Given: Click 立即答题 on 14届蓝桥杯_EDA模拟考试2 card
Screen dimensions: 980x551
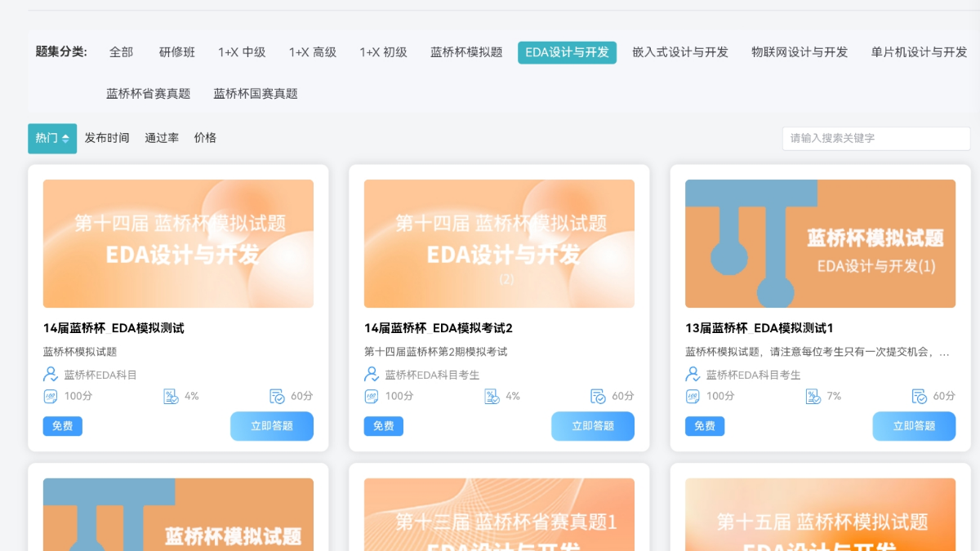Looking at the screenshot, I should 593,426.
